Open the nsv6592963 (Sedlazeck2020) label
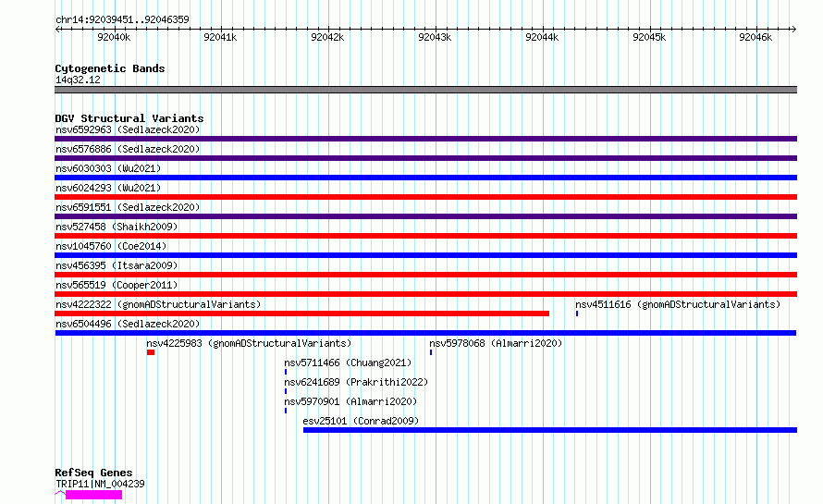This screenshot has height=504, width=823. 128,129
